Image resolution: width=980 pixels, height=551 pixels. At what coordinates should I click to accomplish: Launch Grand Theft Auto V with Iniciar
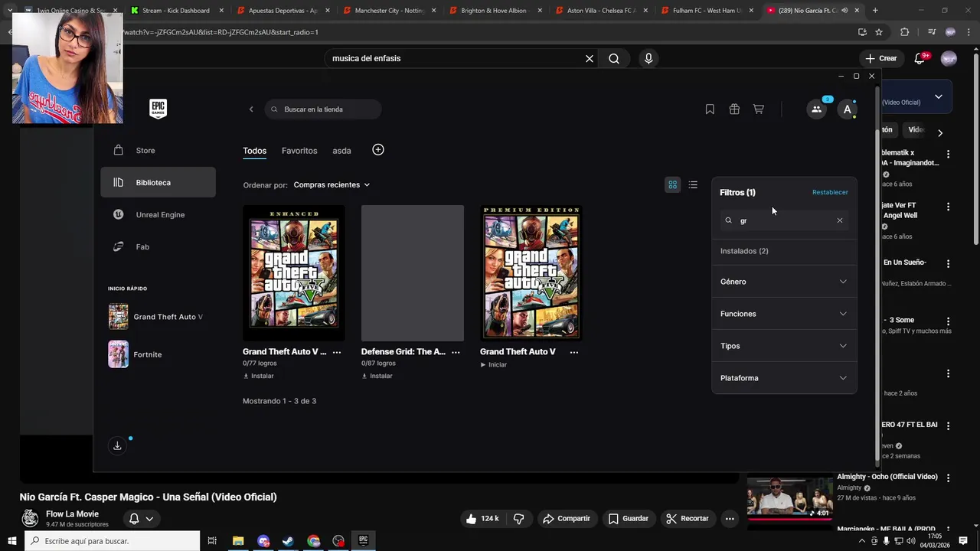pos(494,365)
